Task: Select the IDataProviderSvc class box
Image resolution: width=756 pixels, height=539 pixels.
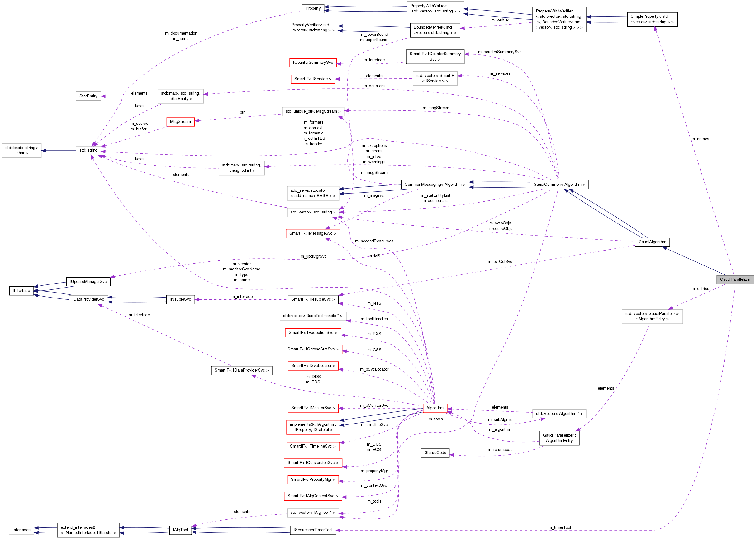Action: (88, 299)
